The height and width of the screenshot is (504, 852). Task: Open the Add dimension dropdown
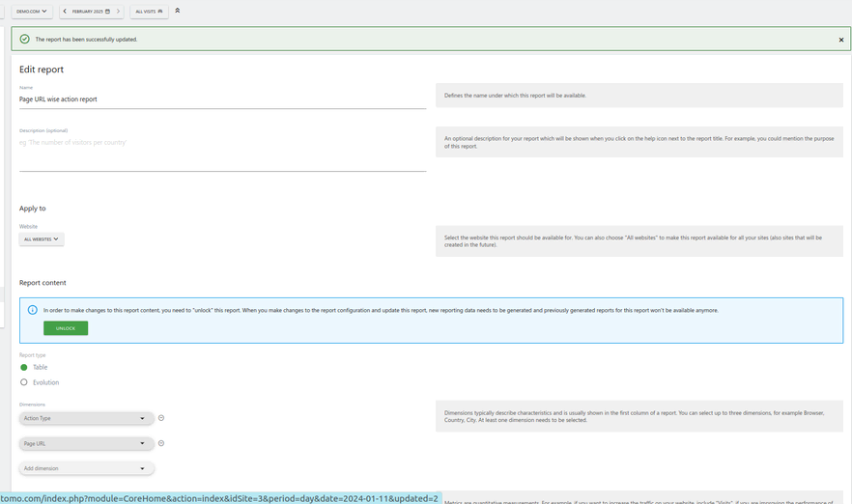(86, 468)
